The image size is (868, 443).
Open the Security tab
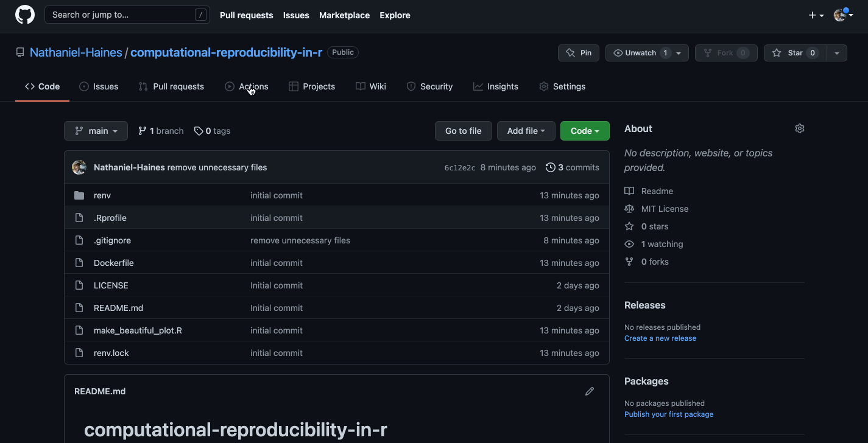pos(429,86)
